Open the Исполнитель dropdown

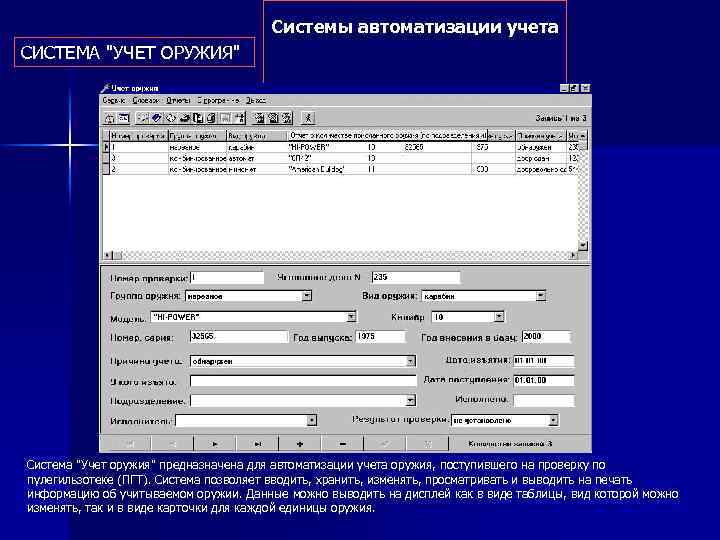click(312, 420)
